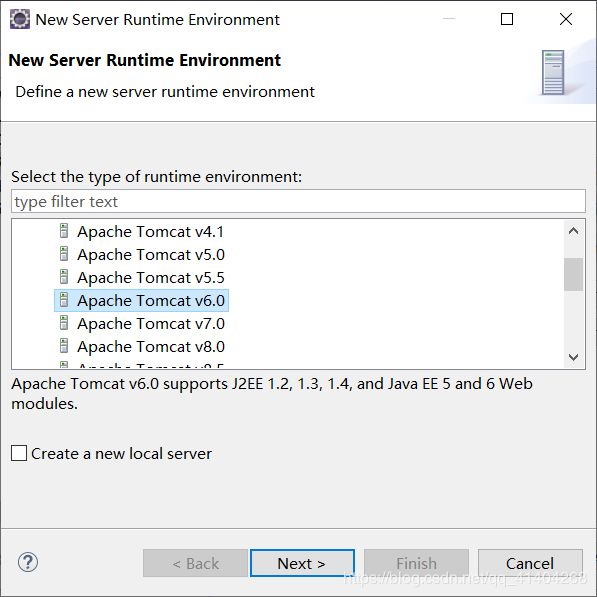Click the Cancel button
Viewport: 597px width, 597px height.
pyautogui.click(x=530, y=563)
